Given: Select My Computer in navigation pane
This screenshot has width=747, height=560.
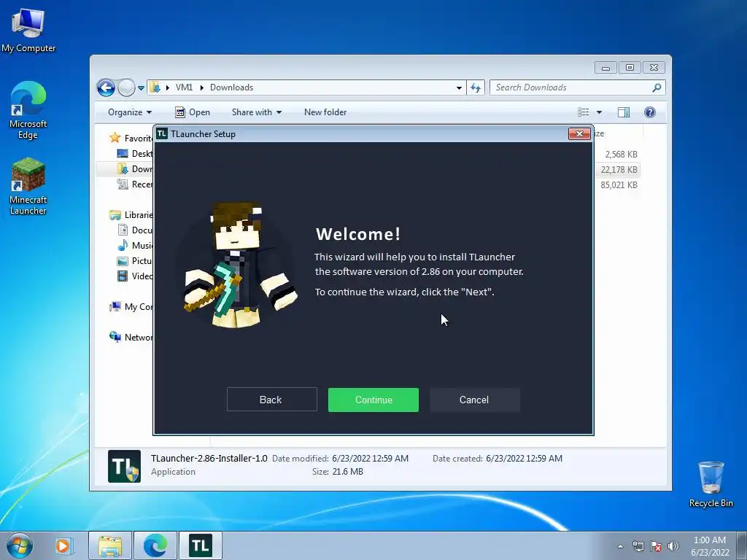Looking at the screenshot, I should tap(131, 307).
